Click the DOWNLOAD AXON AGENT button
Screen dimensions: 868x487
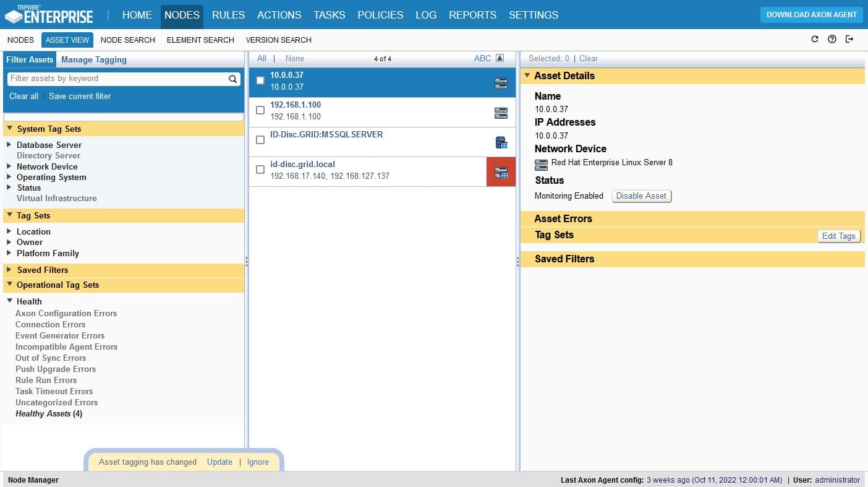(811, 15)
